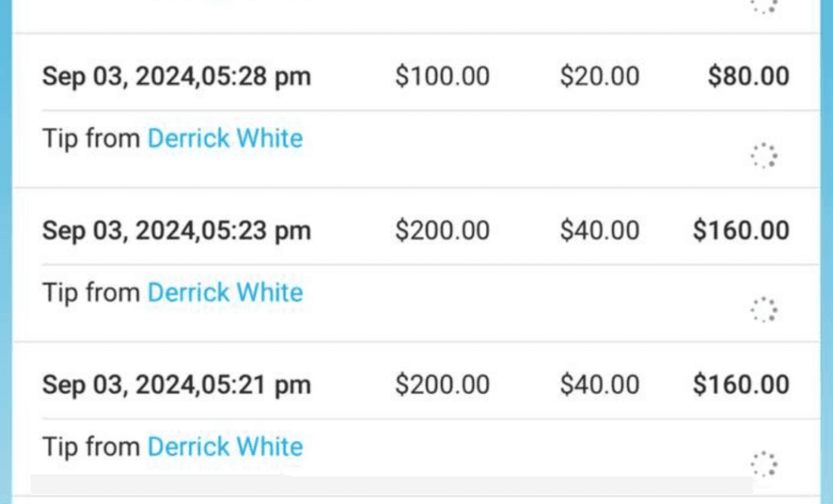Click the bold $80.00 net amount
The height and width of the screenshot is (504, 833).
pyautogui.click(x=748, y=76)
